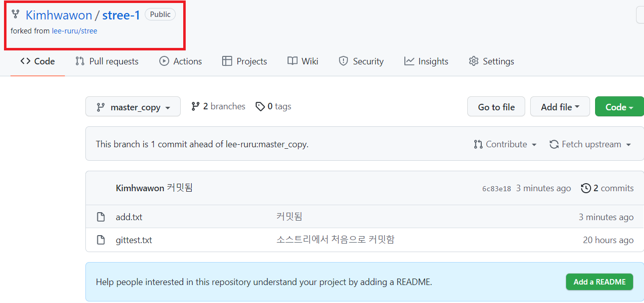Click the pull request icon in tab bar
Image resolution: width=644 pixels, height=303 pixels.
coord(80,61)
